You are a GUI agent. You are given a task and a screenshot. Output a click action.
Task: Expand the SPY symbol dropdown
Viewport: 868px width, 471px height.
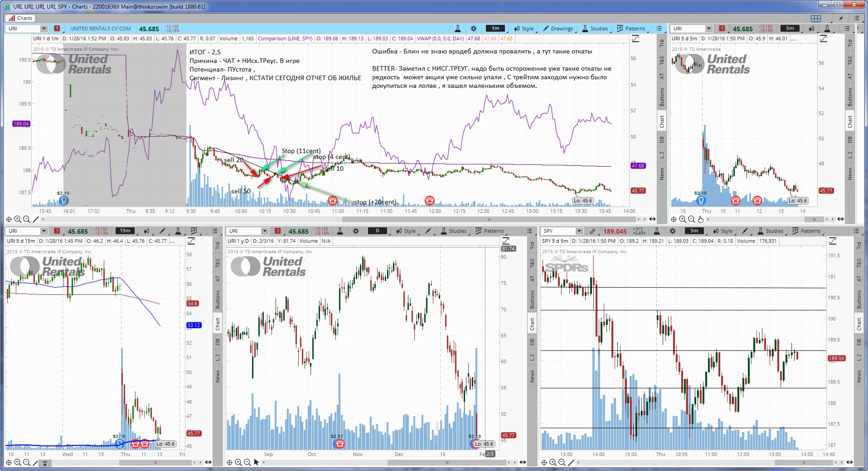(579, 231)
